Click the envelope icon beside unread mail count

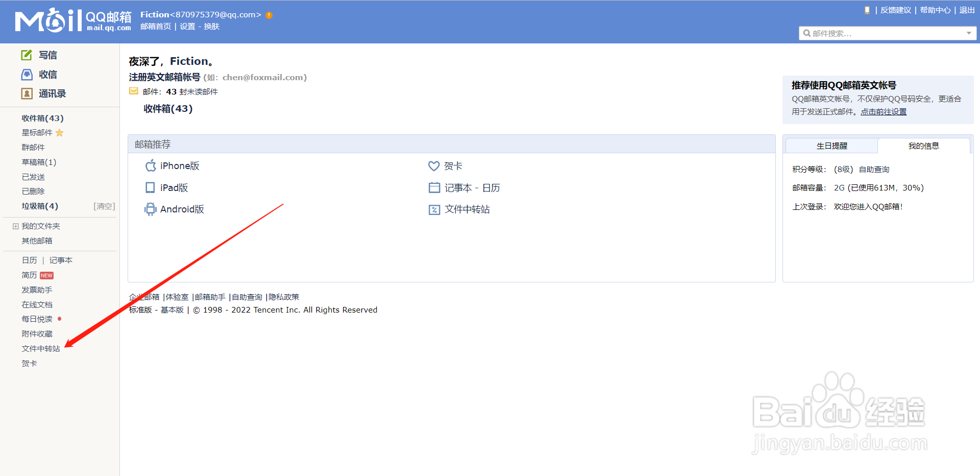tap(134, 91)
